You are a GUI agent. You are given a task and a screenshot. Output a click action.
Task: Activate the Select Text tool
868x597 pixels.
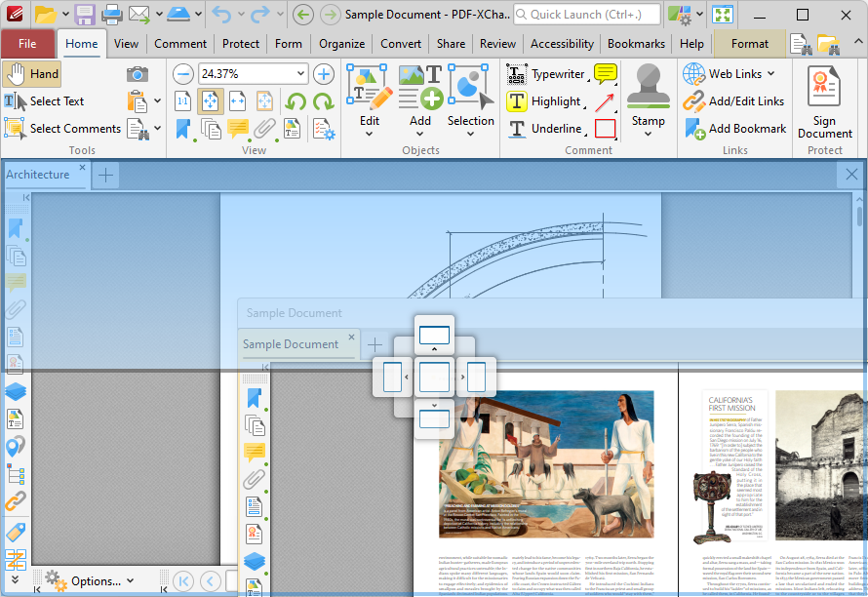(44, 101)
